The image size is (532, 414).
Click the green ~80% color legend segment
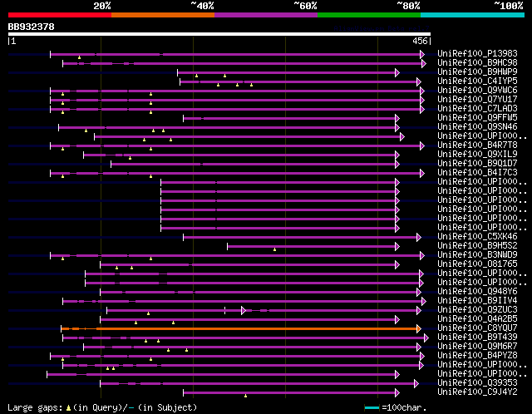(x=369, y=15)
